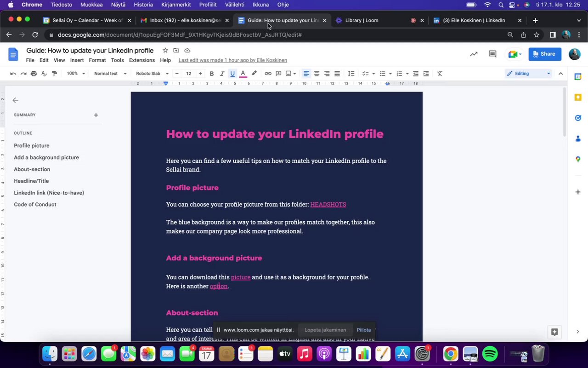Expand the checklist options arrow

(x=373, y=74)
